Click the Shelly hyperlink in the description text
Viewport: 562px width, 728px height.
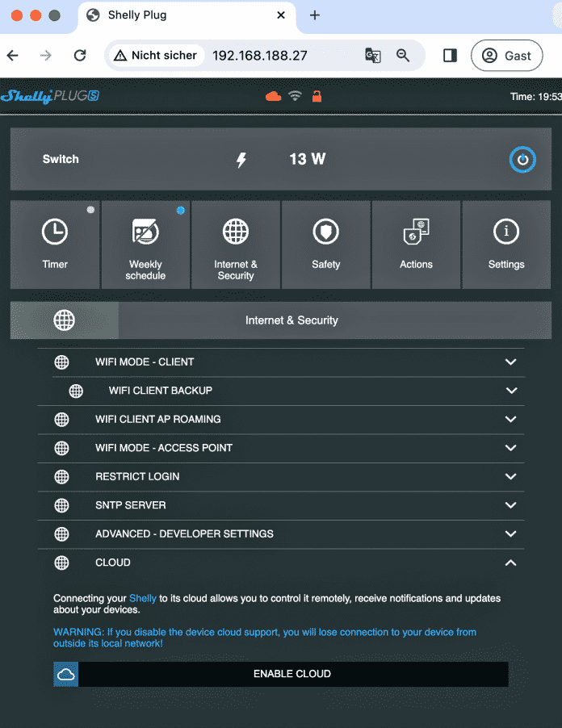click(x=143, y=598)
